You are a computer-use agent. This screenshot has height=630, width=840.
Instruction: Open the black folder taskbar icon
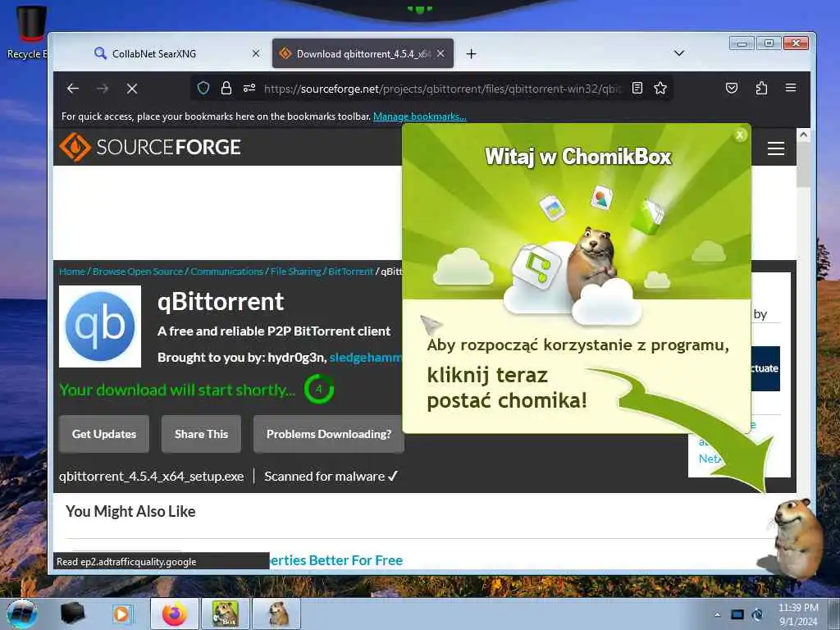pyautogui.click(x=73, y=614)
